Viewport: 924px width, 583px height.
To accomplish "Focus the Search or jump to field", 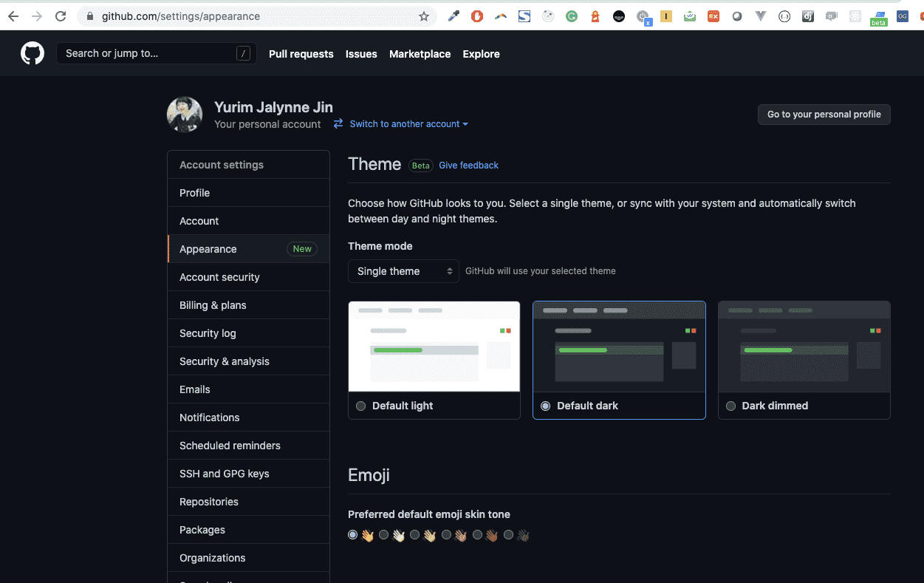I will tap(157, 53).
